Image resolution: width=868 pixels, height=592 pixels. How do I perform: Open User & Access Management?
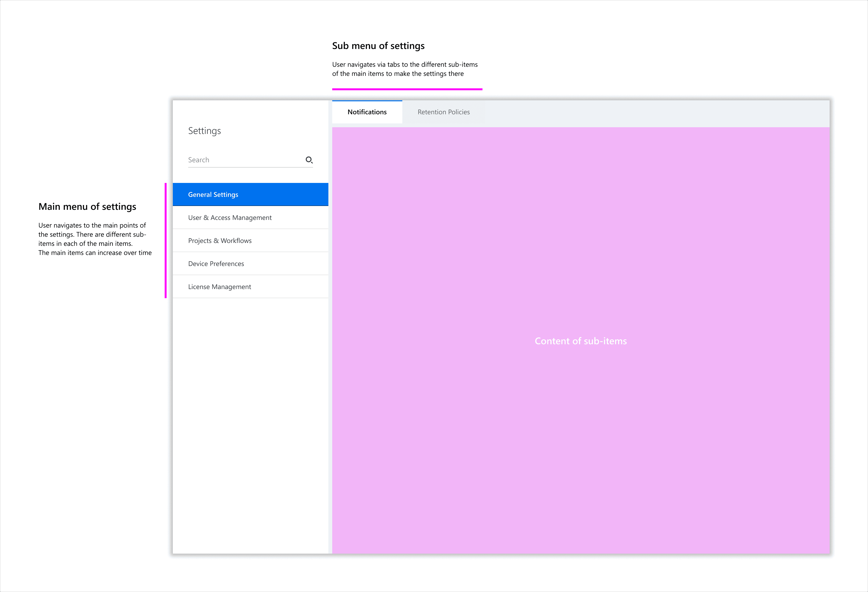point(230,218)
